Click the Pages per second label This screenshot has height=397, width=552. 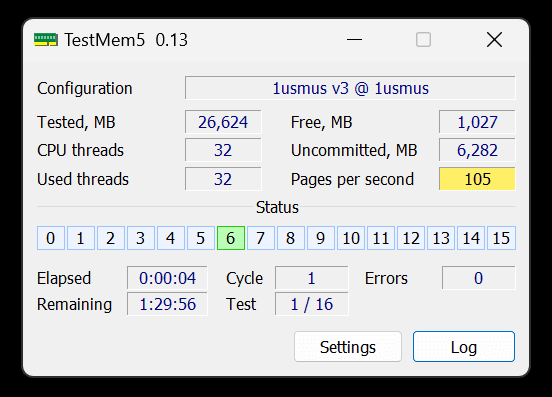(x=352, y=179)
